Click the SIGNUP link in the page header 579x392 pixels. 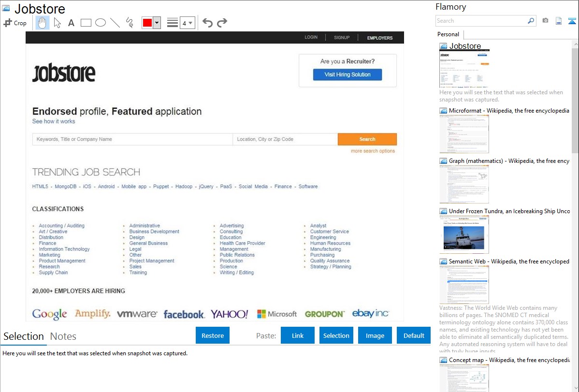pyautogui.click(x=342, y=37)
